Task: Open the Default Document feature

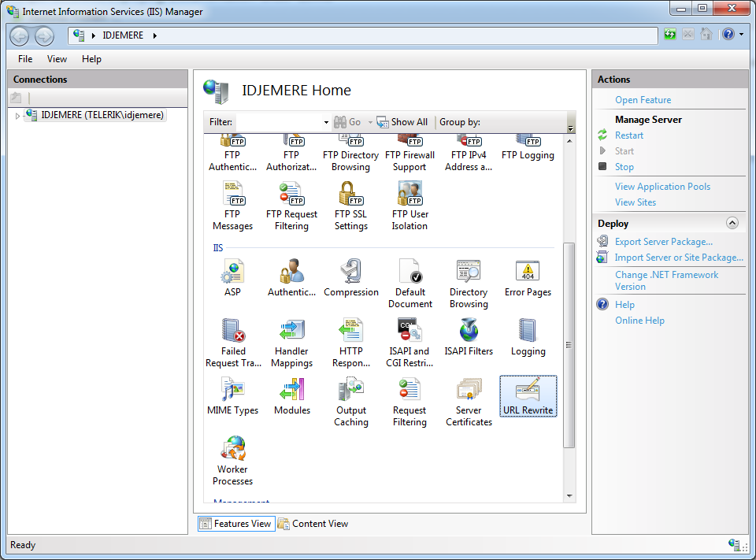Action: coord(409,284)
